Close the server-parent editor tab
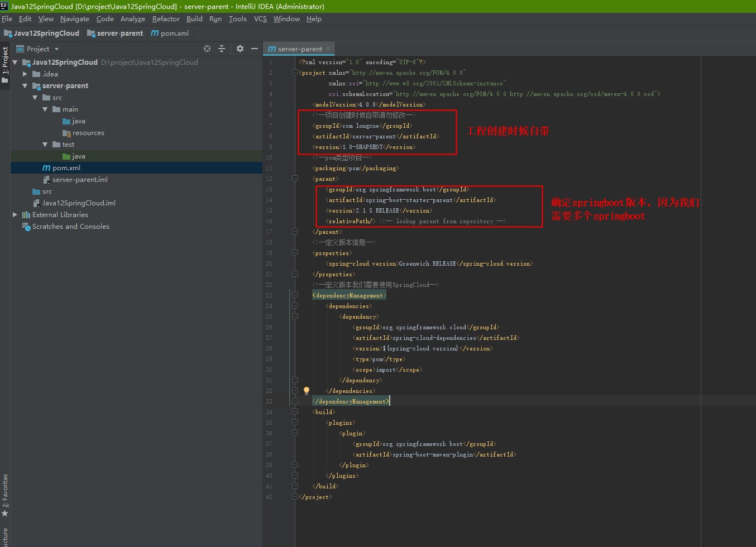756x547 pixels. pos(328,49)
